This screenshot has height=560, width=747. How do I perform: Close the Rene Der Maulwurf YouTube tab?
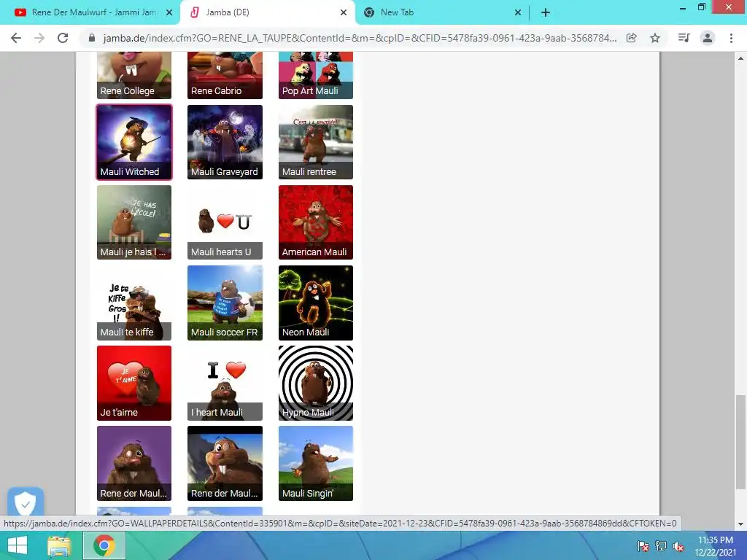(x=169, y=13)
